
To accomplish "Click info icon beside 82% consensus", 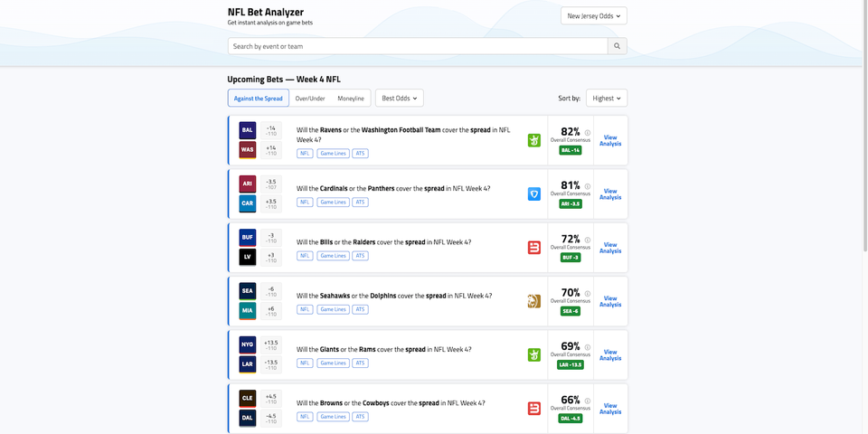I will (x=588, y=133).
